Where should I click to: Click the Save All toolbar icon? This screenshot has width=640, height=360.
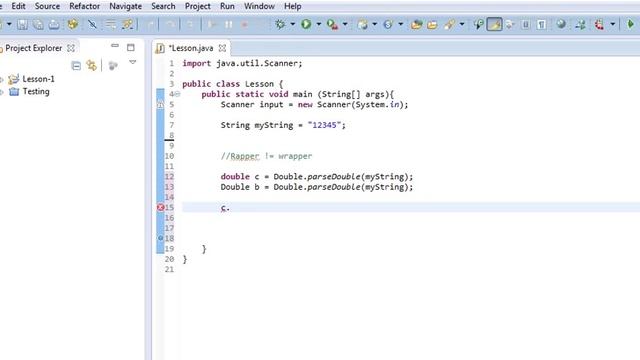38,24
